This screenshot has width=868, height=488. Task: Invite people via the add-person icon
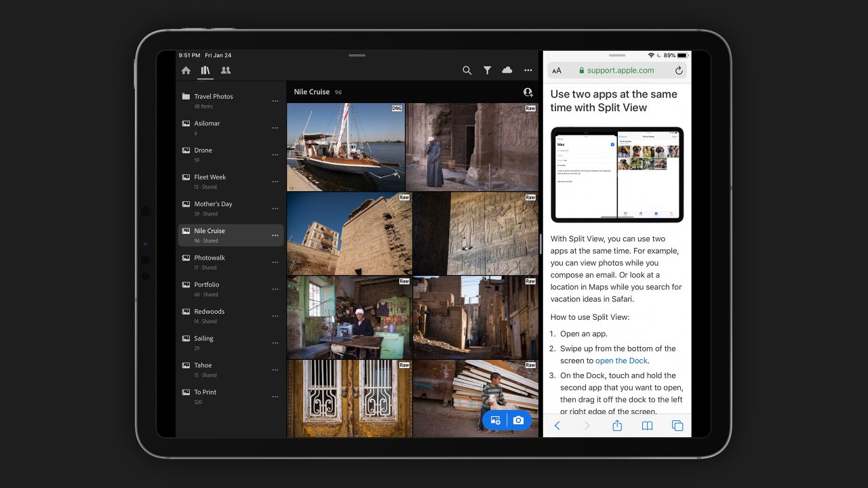tap(528, 92)
